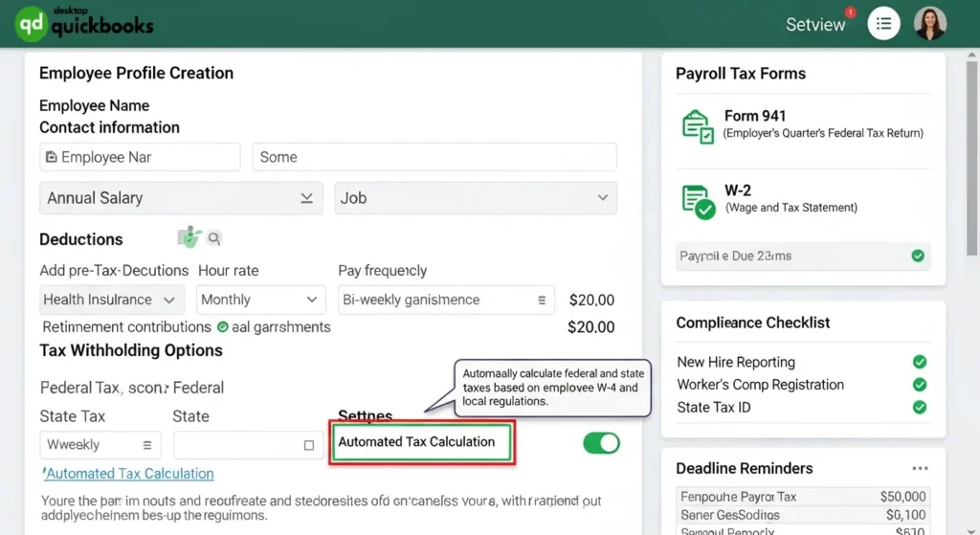
Task: Expand the Annual Salary dropdown
Action: click(181, 198)
